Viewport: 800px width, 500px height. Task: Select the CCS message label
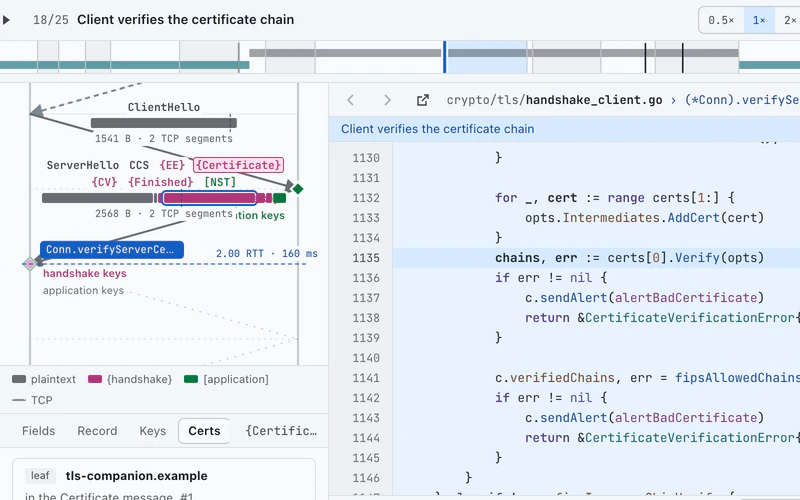click(139, 165)
